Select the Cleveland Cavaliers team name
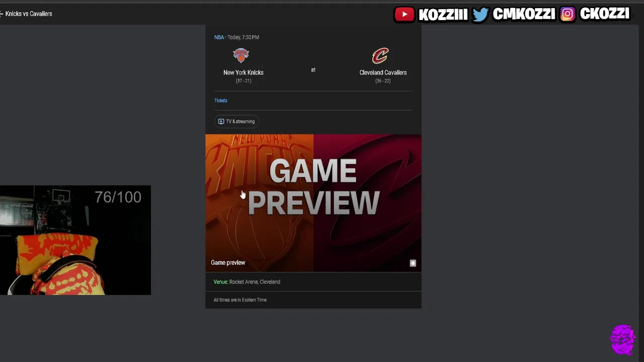The width and height of the screenshot is (644, 362). pos(383,72)
